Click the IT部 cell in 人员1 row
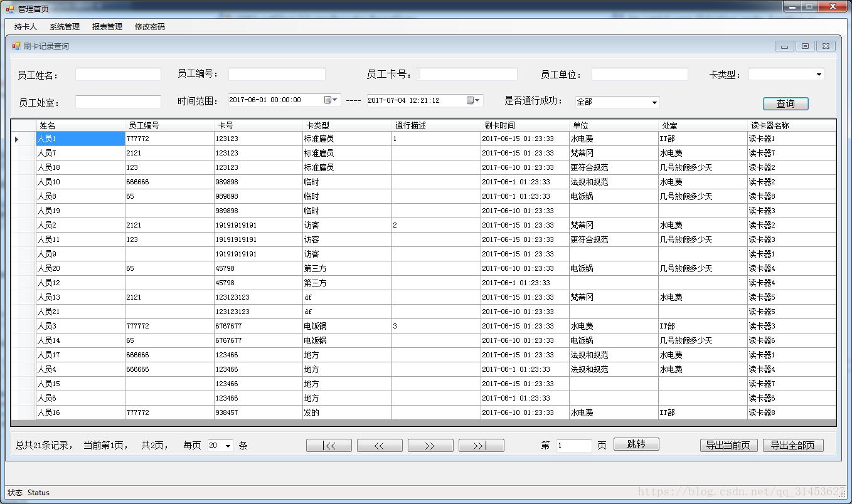The image size is (852, 504). tap(703, 139)
